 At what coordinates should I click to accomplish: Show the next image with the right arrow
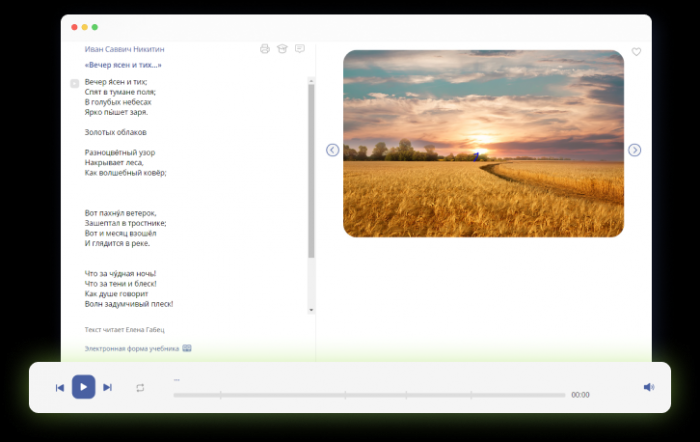point(634,150)
